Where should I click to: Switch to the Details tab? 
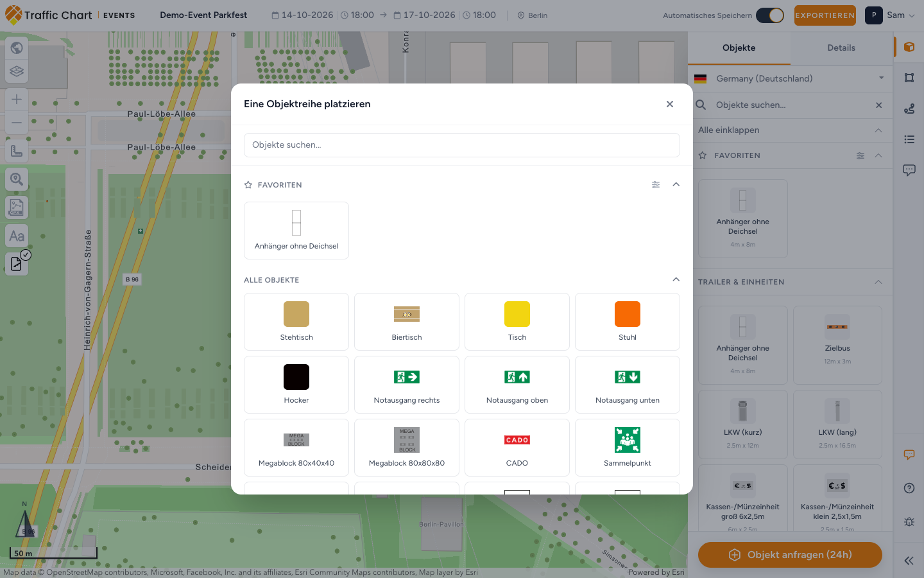tap(841, 48)
